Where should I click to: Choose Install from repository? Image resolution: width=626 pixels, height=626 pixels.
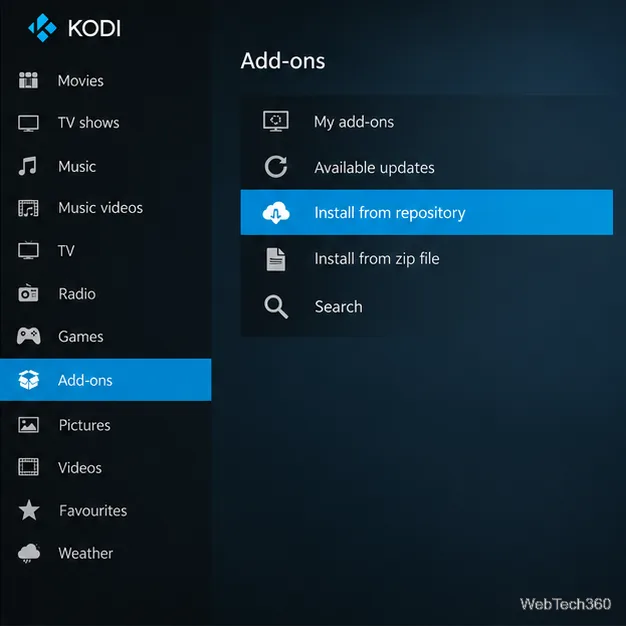click(427, 212)
